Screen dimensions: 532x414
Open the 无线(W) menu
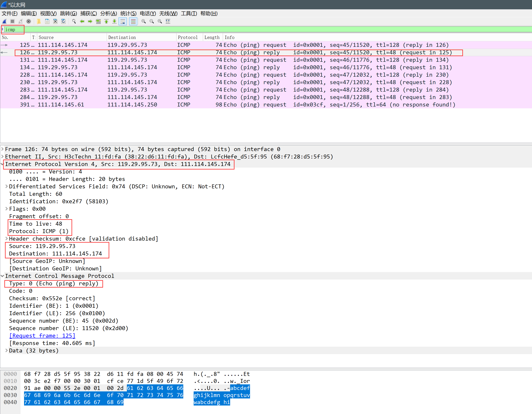point(168,13)
